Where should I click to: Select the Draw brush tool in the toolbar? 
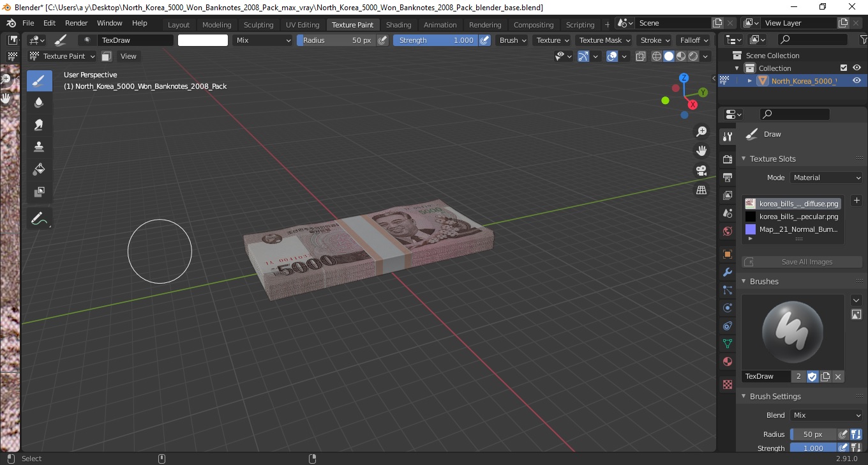click(x=39, y=81)
